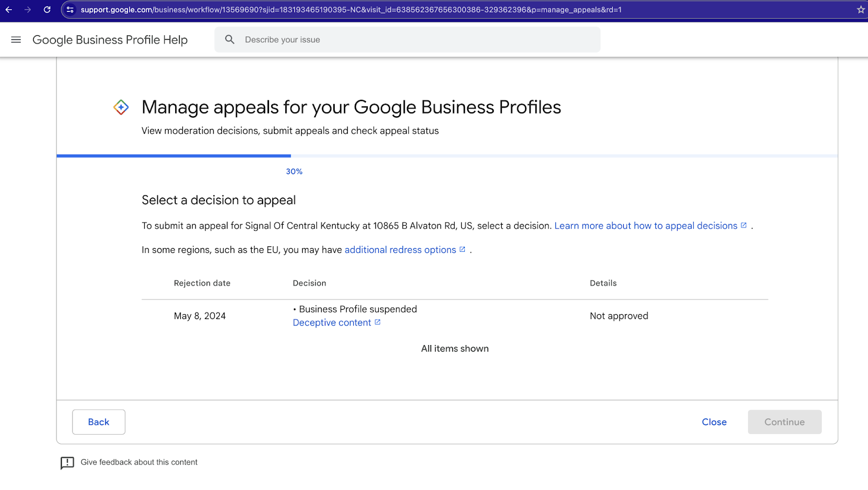The image size is (868, 490).
Task: Click the 30% progress bar
Action: tap(447, 156)
